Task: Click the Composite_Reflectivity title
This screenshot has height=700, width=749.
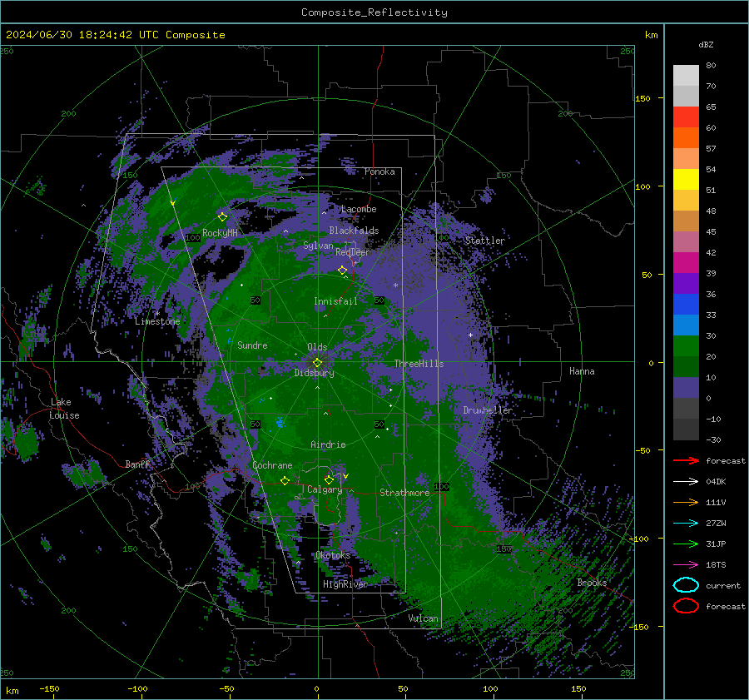Action: (x=374, y=12)
